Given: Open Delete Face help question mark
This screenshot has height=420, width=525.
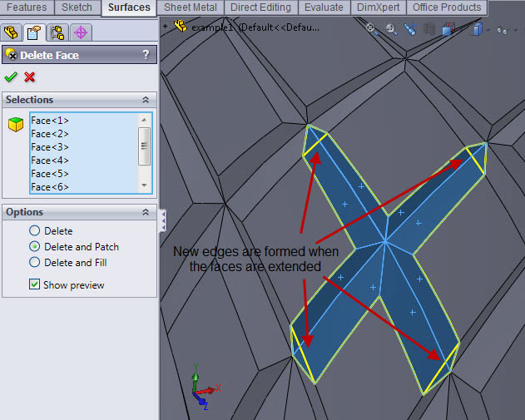Looking at the screenshot, I should click(146, 55).
